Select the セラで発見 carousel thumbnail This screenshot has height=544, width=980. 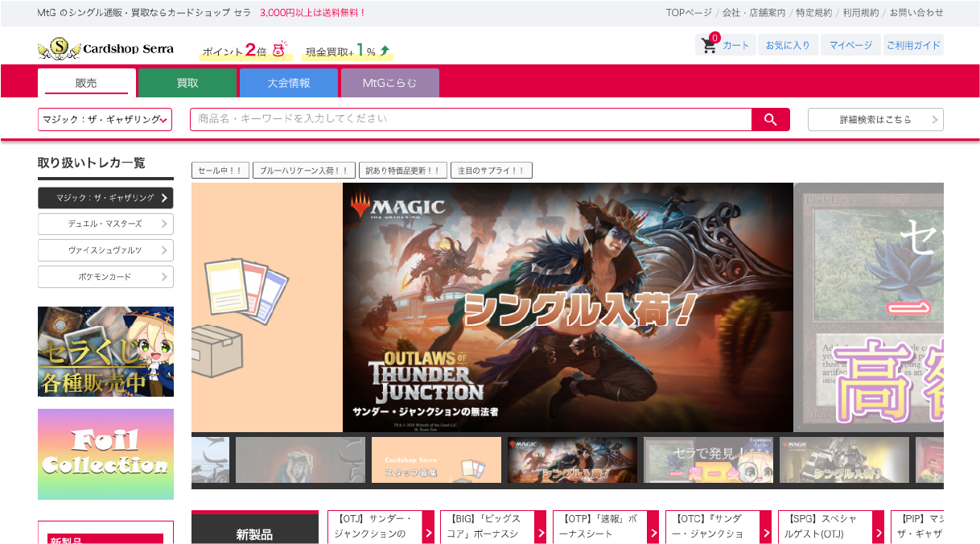(708, 460)
